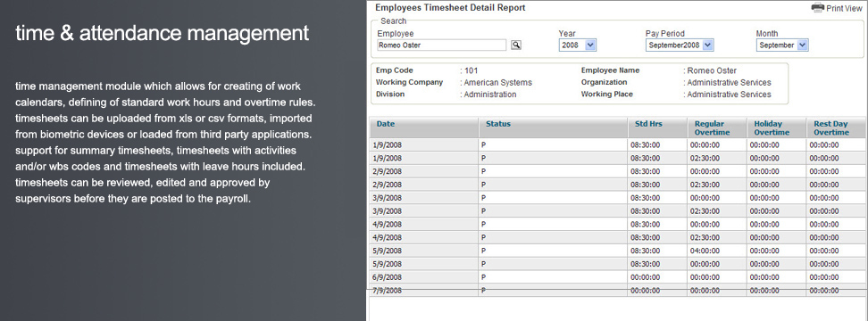Image resolution: width=868 pixels, height=321 pixels.
Task: Select the 6/9/2008 timesheet row
Action: point(617,277)
